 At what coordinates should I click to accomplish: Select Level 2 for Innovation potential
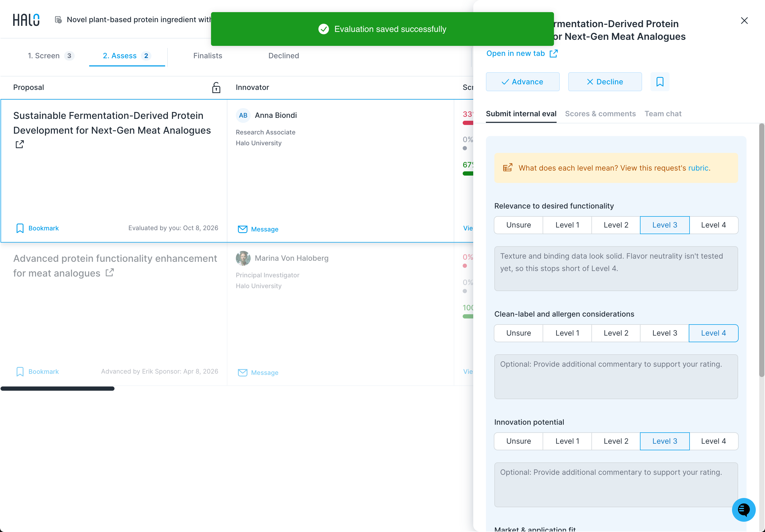pyautogui.click(x=616, y=442)
